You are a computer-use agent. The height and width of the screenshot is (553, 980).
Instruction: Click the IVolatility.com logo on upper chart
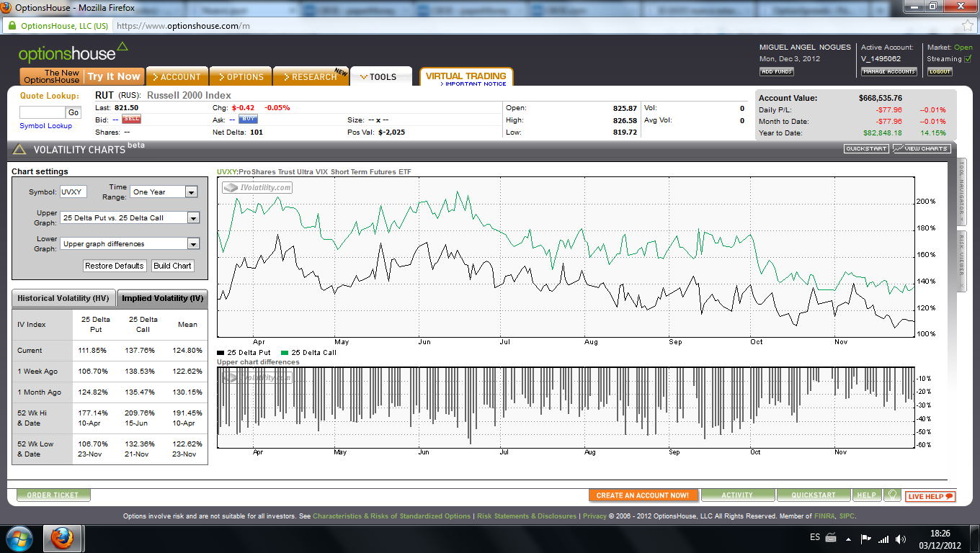(257, 188)
